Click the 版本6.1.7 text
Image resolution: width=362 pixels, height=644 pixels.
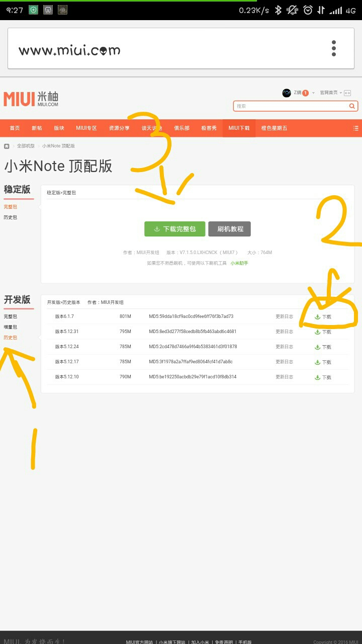click(64, 316)
